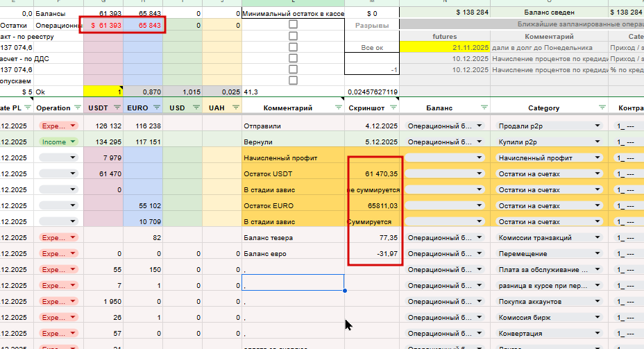Open the Expense dropdown in the Баланс евро row
Screen dimensions: 644x349
pyautogui.click(x=58, y=254)
